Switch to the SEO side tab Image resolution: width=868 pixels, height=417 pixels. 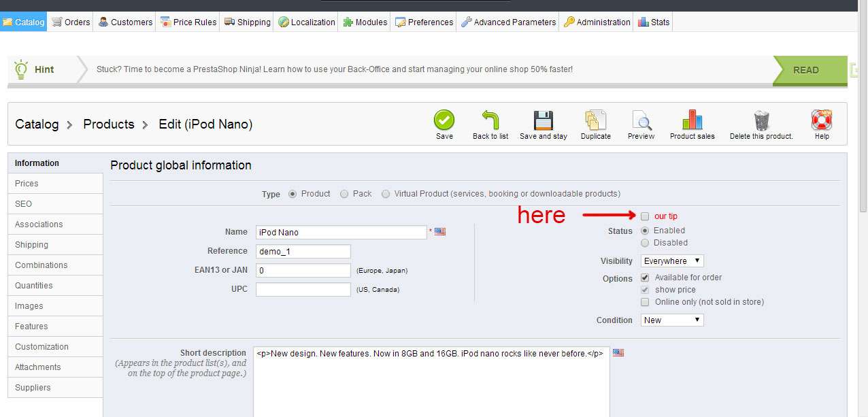tap(55, 204)
